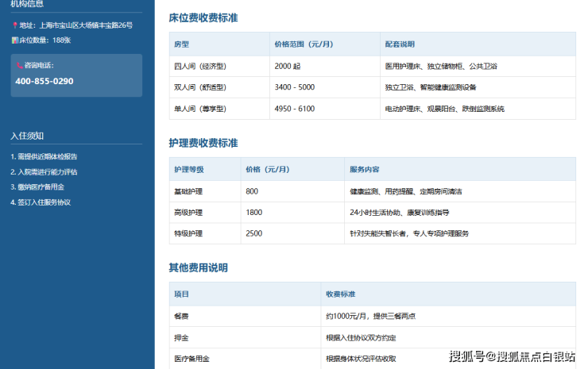This screenshot has width=588, height=369.
Task: Click the 根据身体状况评估收取 cell
Action: pos(448,359)
